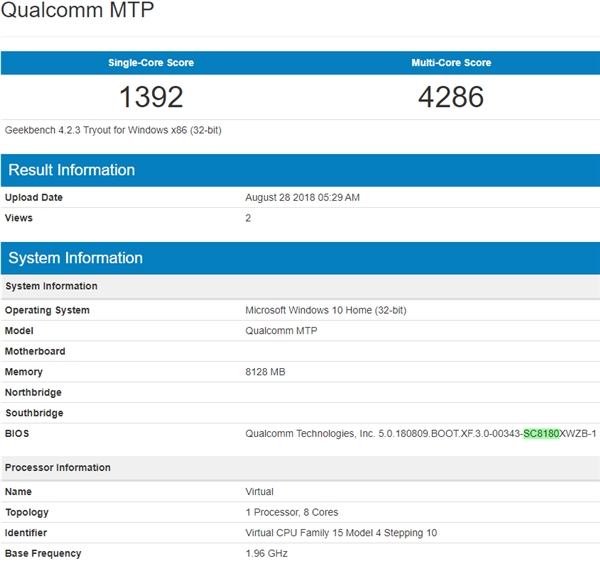Screen dimensions: 600x563
Task: Click the Views count value
Action: click(248, 218)
